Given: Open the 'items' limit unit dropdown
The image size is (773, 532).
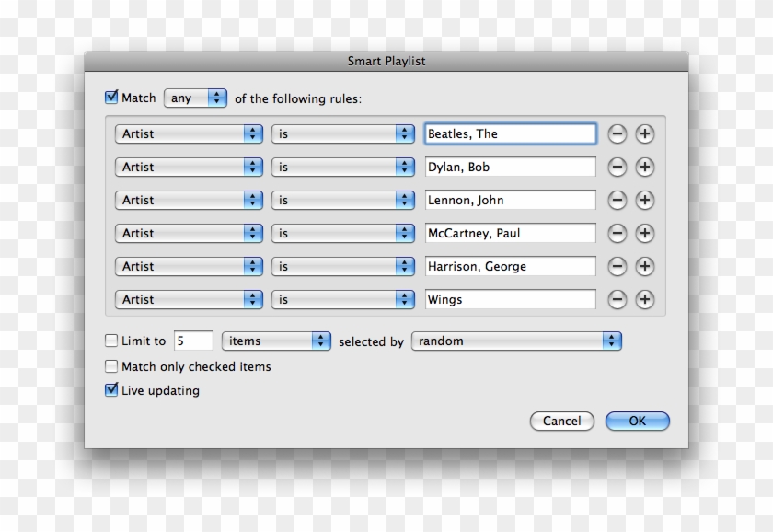Looking at the screenshot, I should 276,341.
